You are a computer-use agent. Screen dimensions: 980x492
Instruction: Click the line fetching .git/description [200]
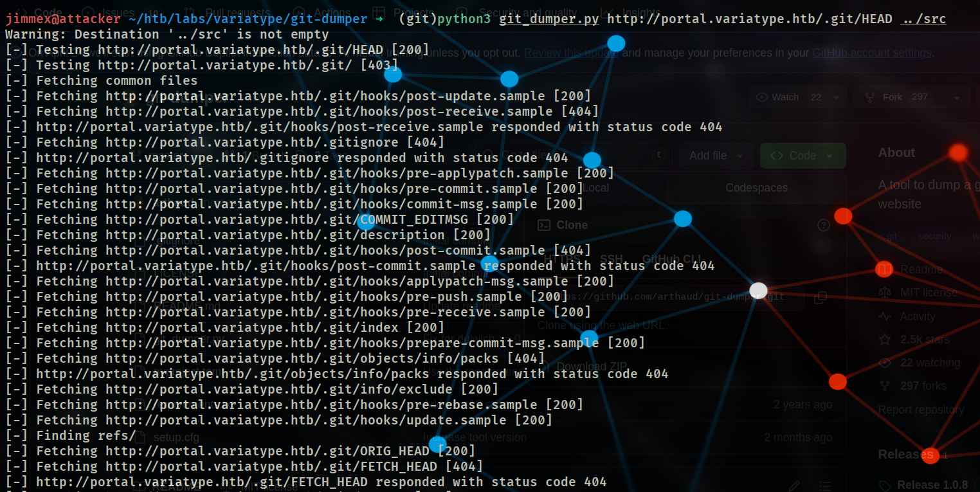point(248,235)
